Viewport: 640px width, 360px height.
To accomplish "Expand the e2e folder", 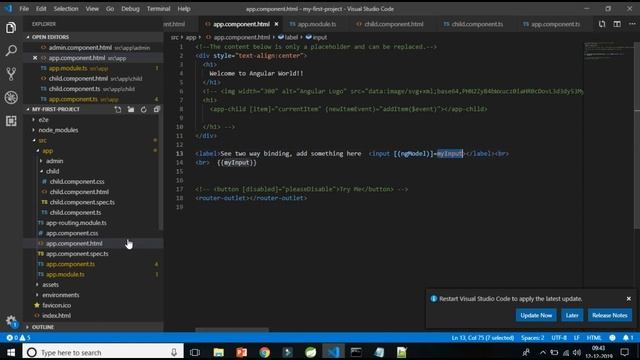I will [x=44, y=120].
